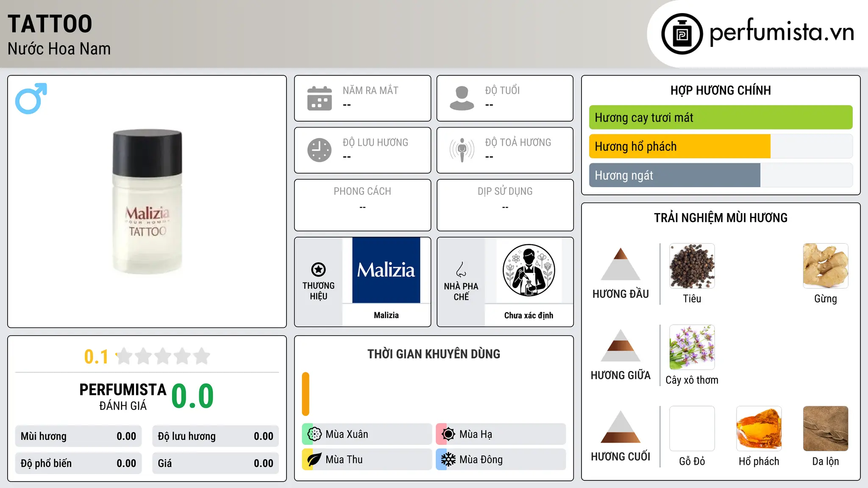Click the snowflake icon for Mùa Đông
Viewport: 868px width, 488px height.
tap(448, 460)
